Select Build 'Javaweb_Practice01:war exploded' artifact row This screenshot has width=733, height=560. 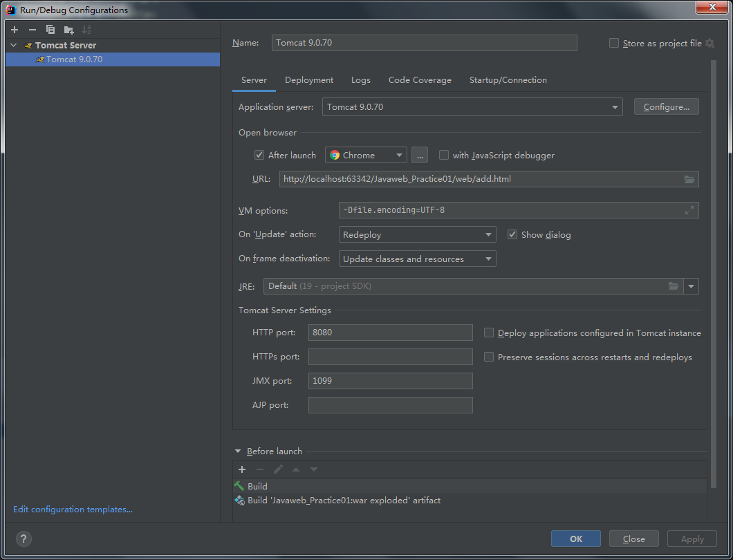(470, 501)
